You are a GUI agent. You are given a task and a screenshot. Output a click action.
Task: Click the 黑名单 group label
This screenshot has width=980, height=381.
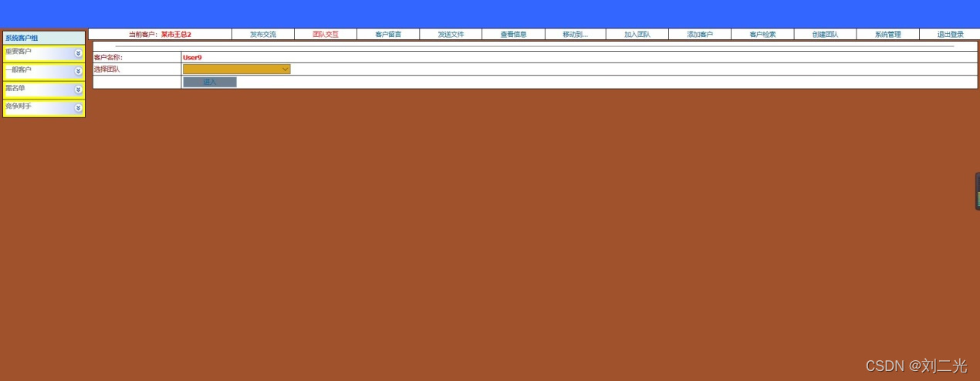[x=15, y=88]
